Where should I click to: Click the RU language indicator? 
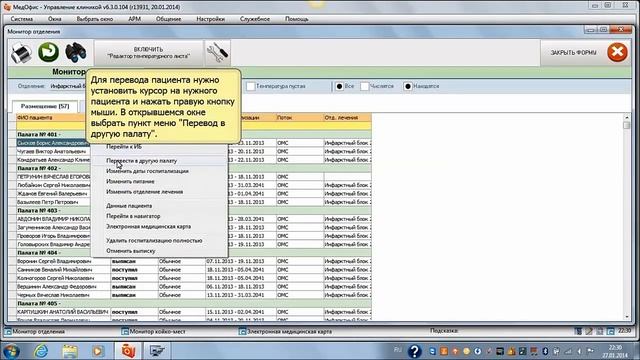coord(398,350)
